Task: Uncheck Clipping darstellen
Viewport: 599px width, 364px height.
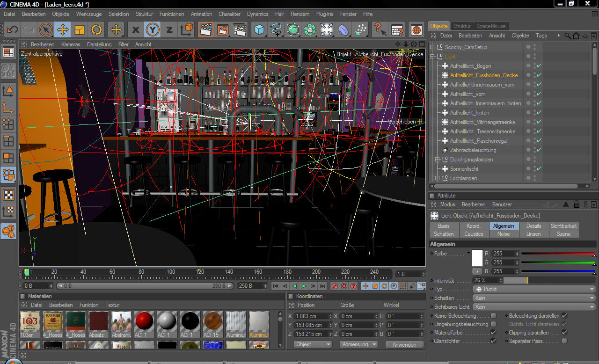Action: (x=564, y=333)
